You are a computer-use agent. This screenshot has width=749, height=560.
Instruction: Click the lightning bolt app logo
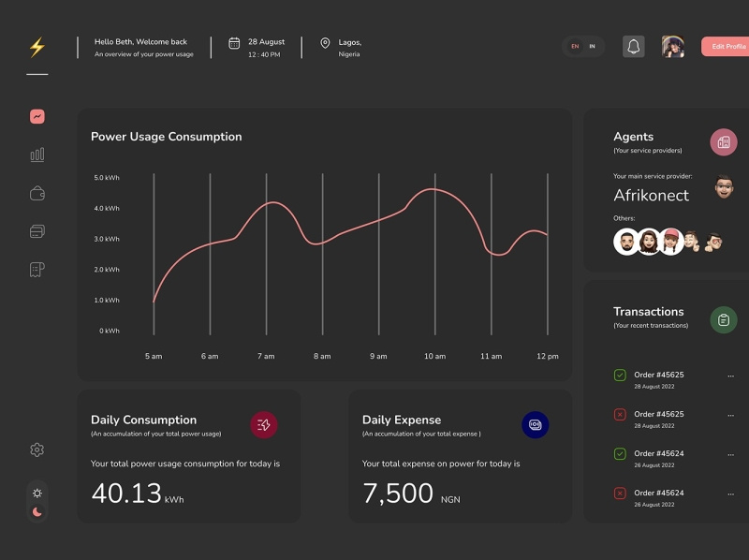tap(37, 47)
